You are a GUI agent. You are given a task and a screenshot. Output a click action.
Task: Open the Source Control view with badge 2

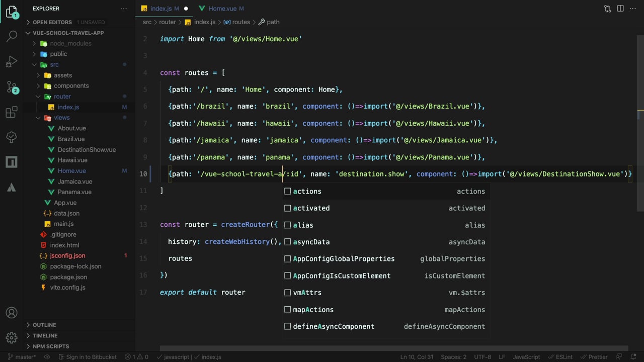pyautogui.click(x=12, y=87)
